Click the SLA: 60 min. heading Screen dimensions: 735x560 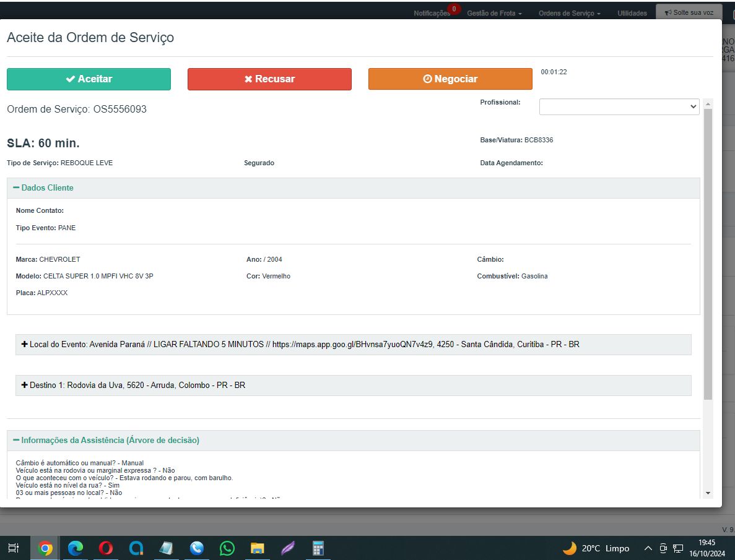(43, 144)
